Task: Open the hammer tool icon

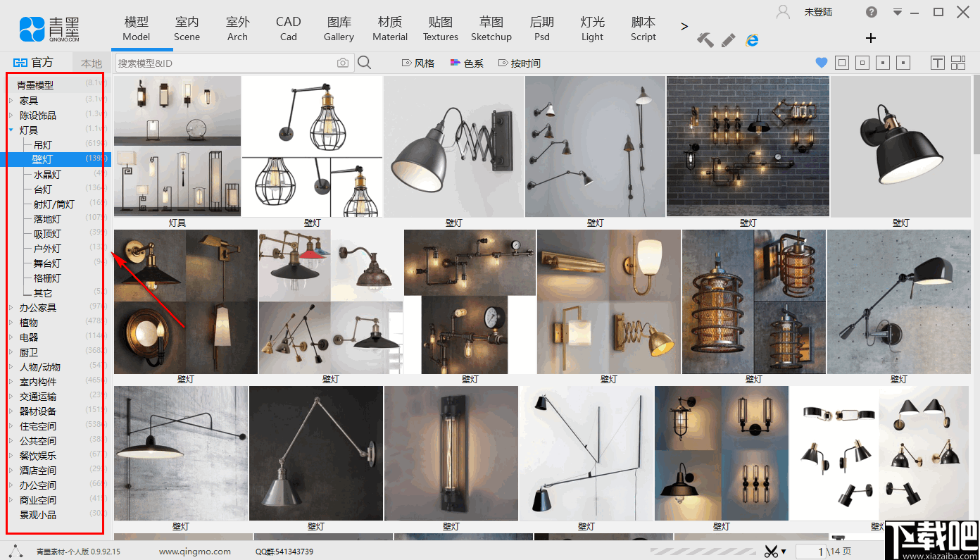Action: tap(705, 39)
